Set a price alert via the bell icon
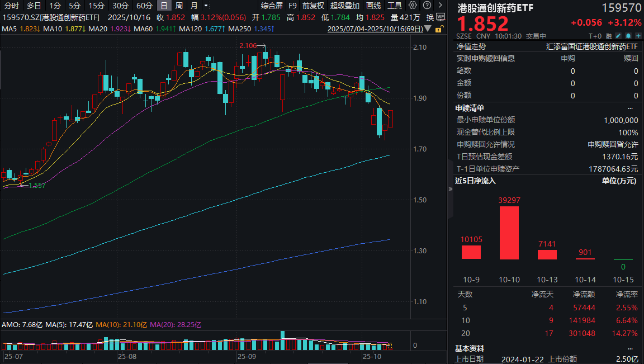 (628, 36)
